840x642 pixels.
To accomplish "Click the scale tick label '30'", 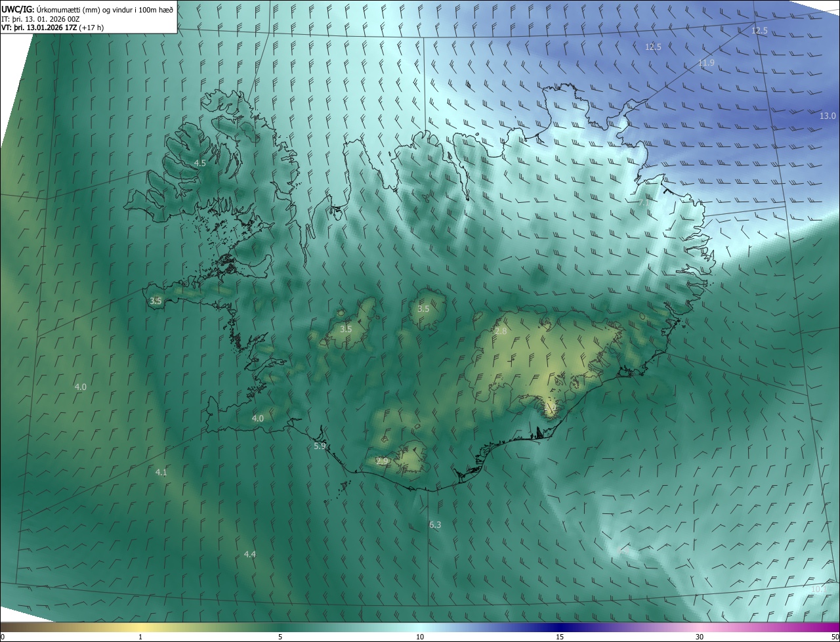I will pyautogui.click(x=700, y=637).
